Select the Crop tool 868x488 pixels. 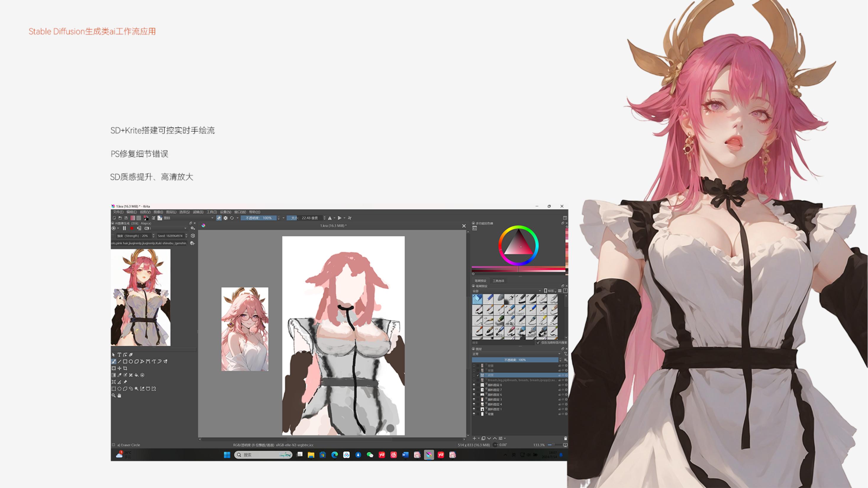125,369
